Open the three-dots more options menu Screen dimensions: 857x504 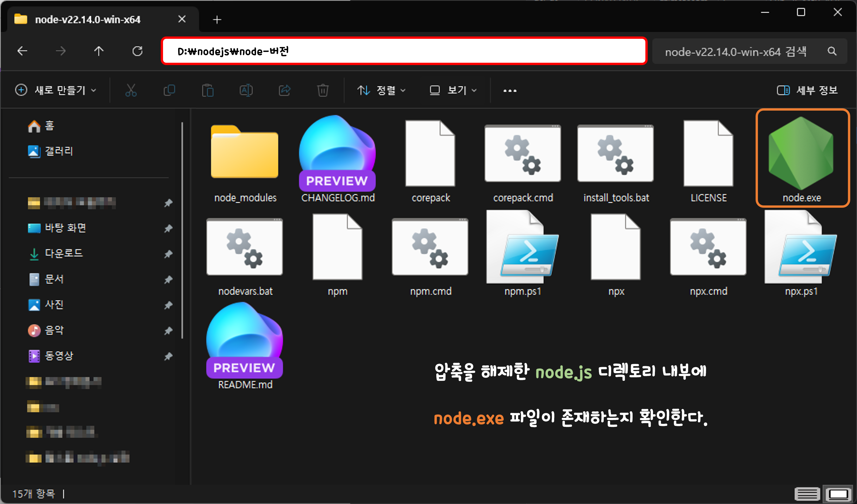click(x=510, y=91)
